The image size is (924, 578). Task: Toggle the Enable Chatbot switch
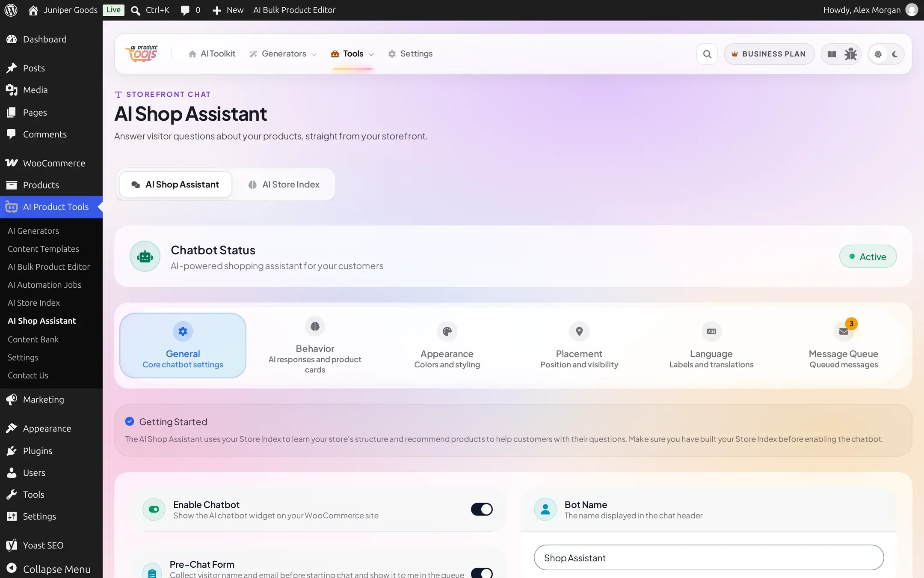tap(482, 509)
